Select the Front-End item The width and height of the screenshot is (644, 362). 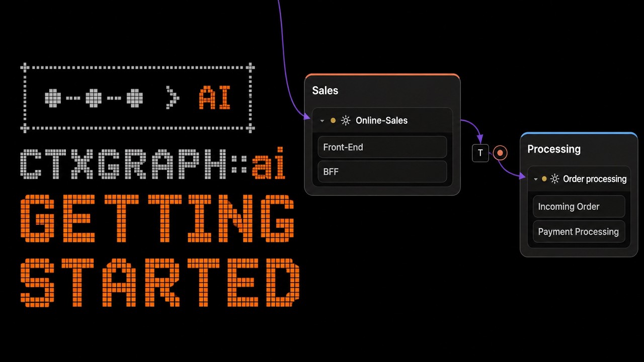pos(382,147)
